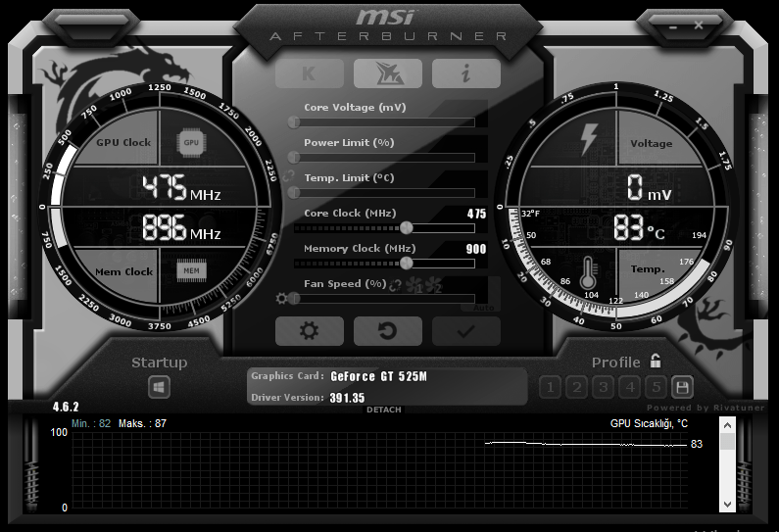This screenshot has height=532, width=779.
Task: Click the Core Voltage slider handle
Action: point(294,121)
